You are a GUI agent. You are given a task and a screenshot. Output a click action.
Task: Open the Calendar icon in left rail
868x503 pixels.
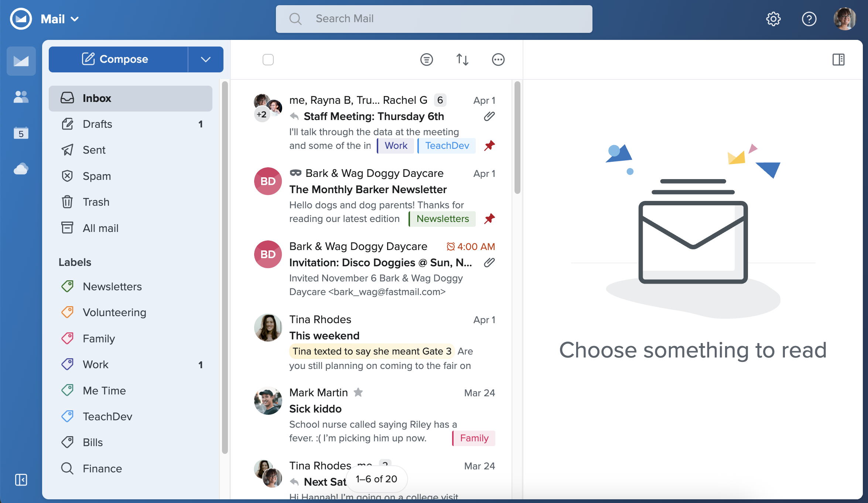coord(21,133)
